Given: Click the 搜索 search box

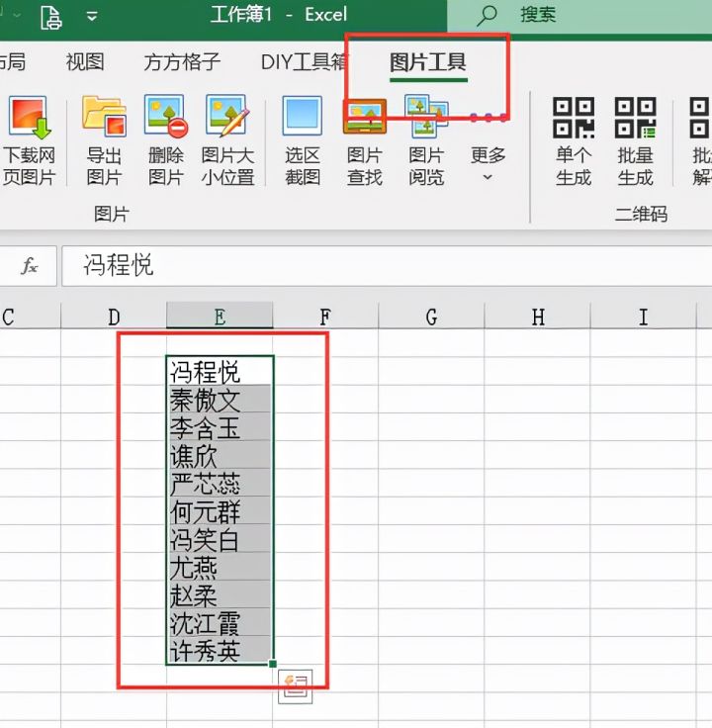Looking at the screenshot, I should (579, 16).
